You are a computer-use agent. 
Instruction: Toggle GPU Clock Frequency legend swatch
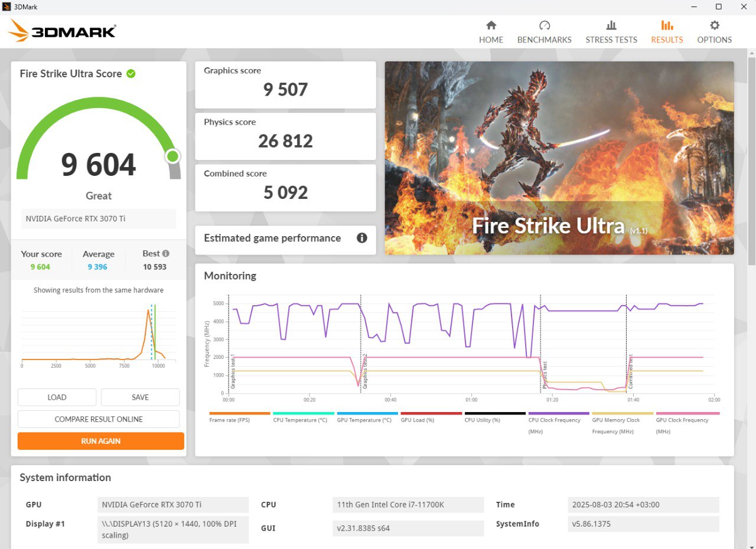(x=687, y=413)
